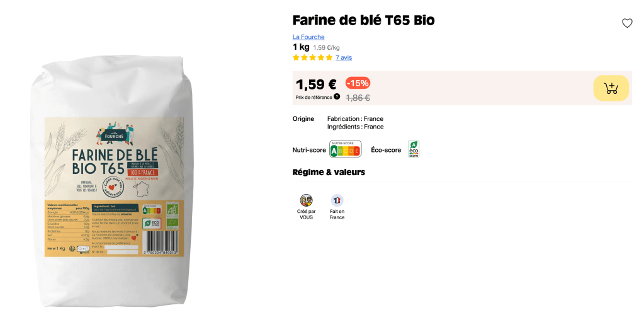Click the Prix de référence info icon

pos(337,96)
